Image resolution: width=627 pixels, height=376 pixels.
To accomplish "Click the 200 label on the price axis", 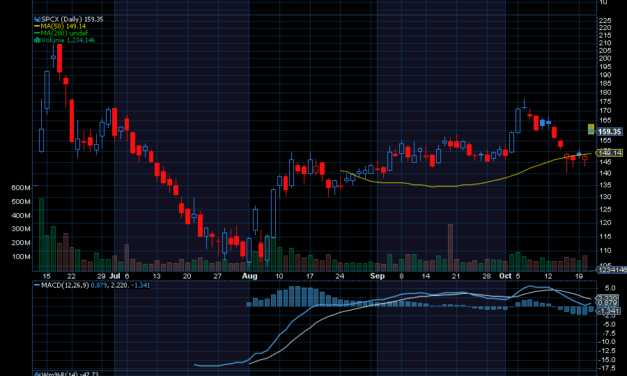I will click(605, 58).
